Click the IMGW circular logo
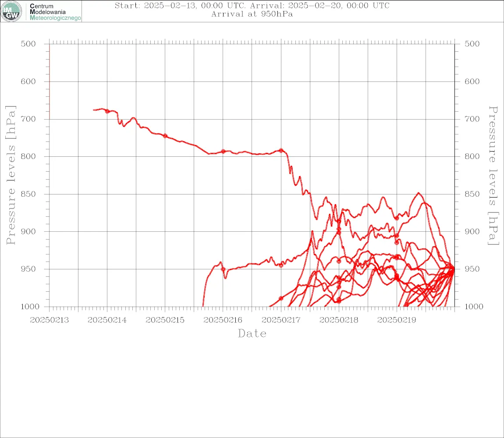Image resolution: width=504 pixels, height=438 pixels. coord(11,11)
